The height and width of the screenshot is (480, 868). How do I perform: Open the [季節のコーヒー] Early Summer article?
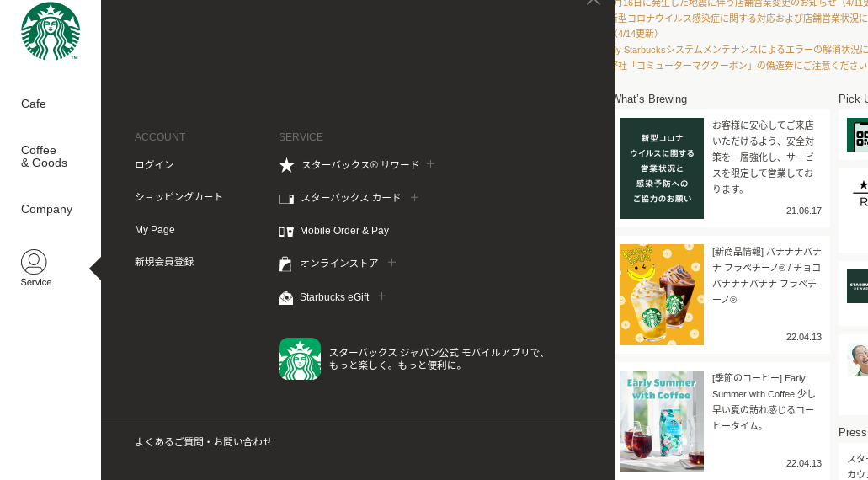(x=764, y=402)
